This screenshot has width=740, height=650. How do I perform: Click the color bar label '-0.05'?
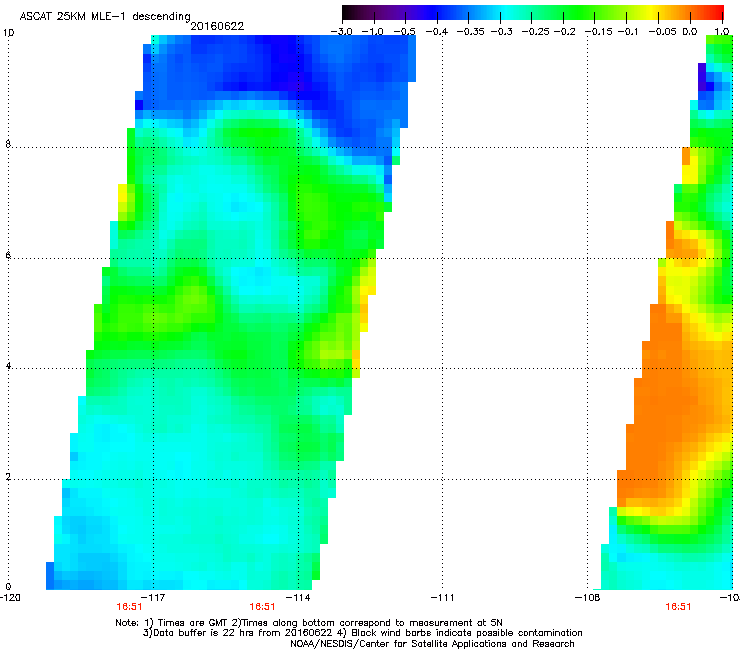(x=662, y=32)
